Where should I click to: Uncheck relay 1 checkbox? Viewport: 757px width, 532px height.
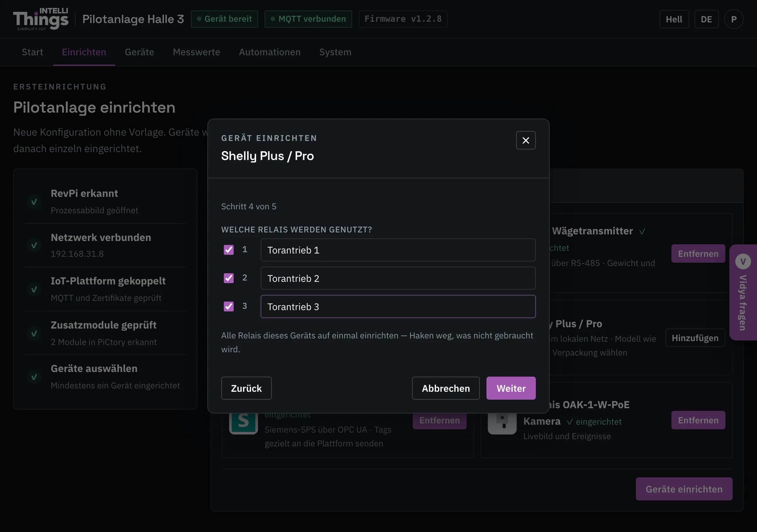(228, 250)
